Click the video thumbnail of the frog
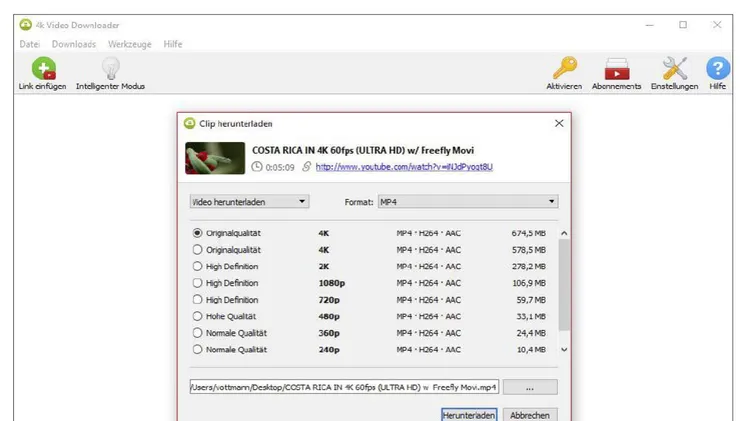Viewport: 750px width, 421px height. point(215,158)
